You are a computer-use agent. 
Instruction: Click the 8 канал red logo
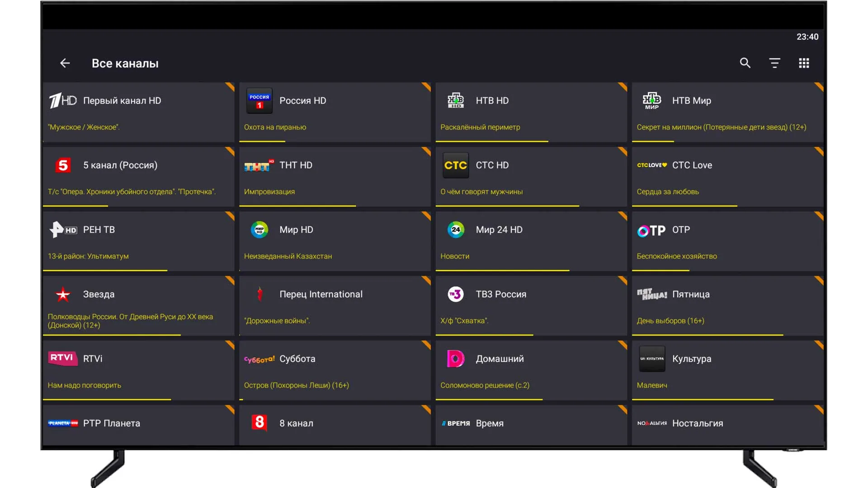(259, 423)
